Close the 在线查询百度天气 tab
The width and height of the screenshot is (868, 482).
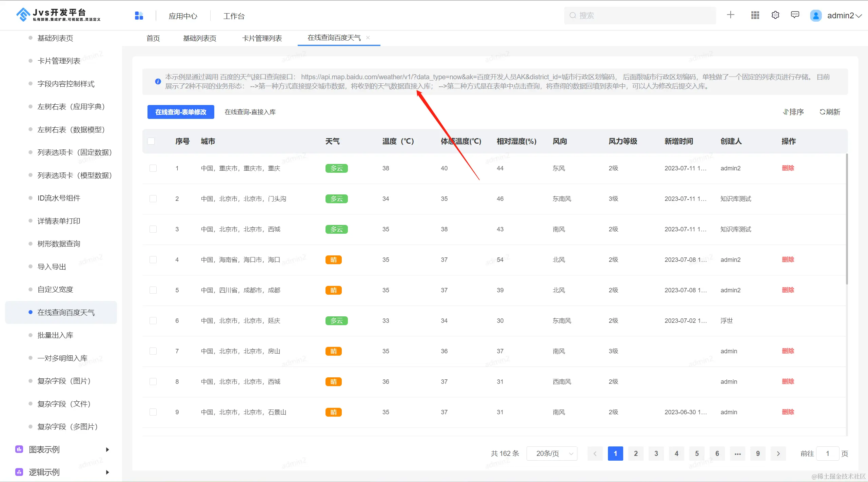click(x=368, y=38)
